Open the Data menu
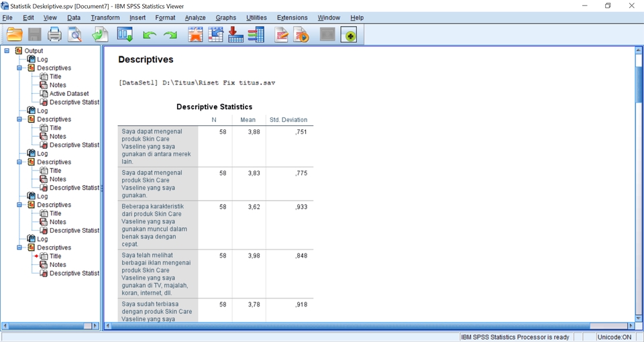Image resolution: width=644 pixels, height=342 pixels. pos(74,17)
